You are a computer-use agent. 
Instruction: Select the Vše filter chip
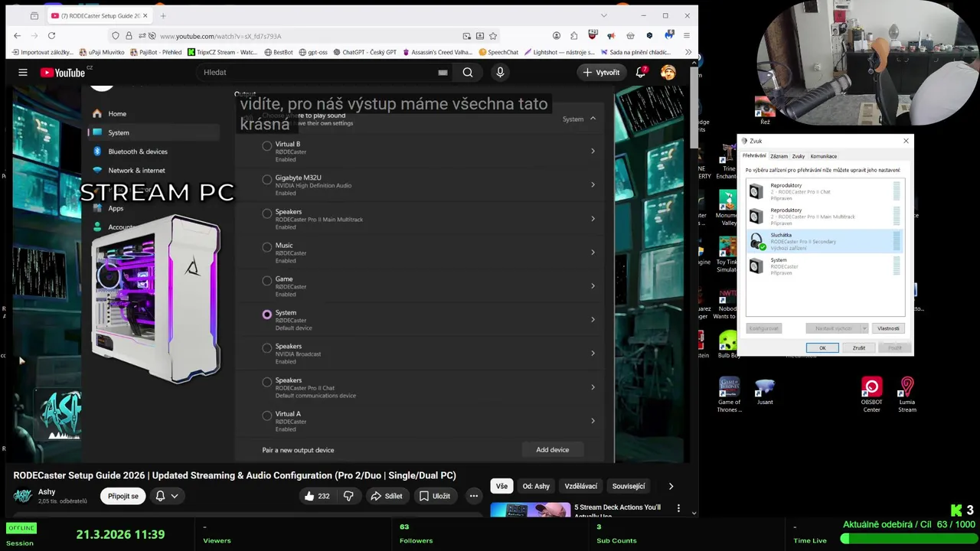[x=501, y=486]
